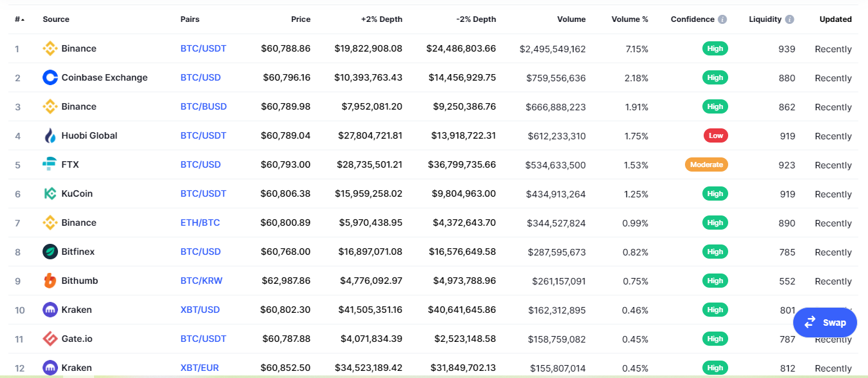Click the FTX logo icon
Viewport: 868px width, 378px height.
[x=50, y=164]
